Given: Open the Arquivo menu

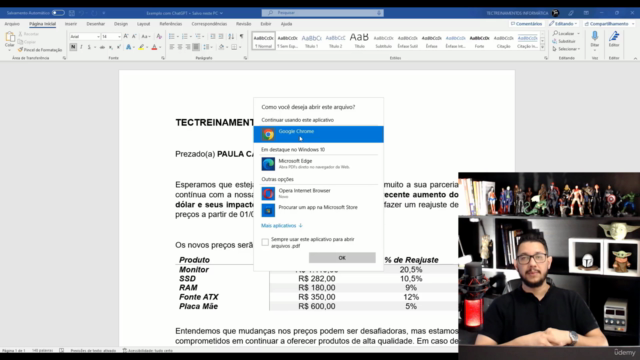Looking at the screenshot, I should click(12, 24).
